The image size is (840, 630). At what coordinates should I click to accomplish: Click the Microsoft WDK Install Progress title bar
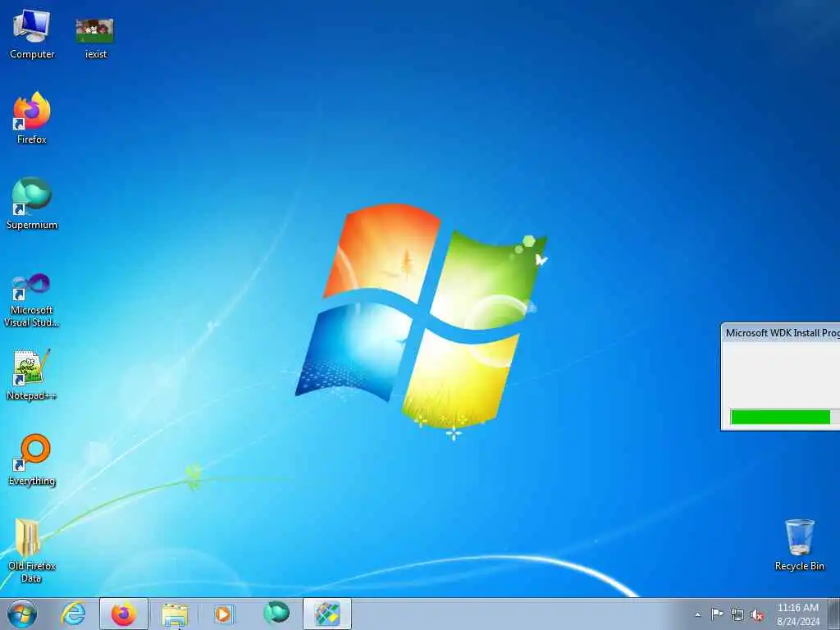coord(782,333)
